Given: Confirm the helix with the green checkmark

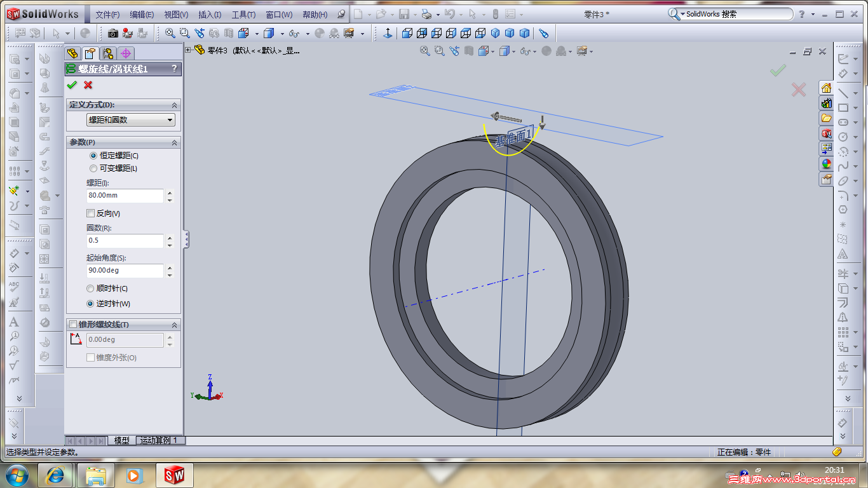Looking at the screenshot, I should (72, 85).
